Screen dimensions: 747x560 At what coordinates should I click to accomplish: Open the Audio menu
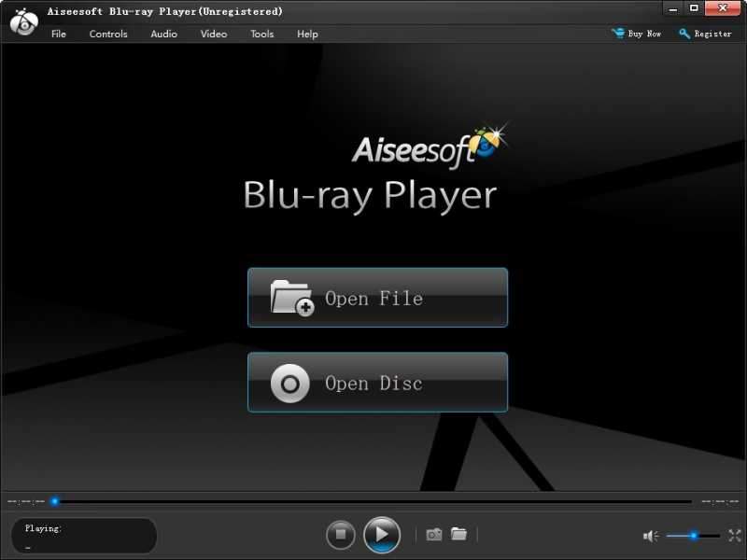pos(163,34)
